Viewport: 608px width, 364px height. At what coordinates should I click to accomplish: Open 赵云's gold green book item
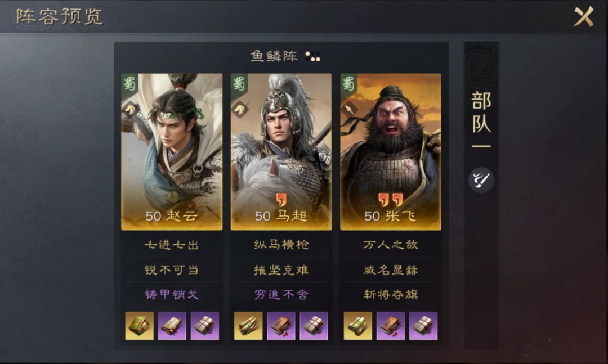pos(139,326)
